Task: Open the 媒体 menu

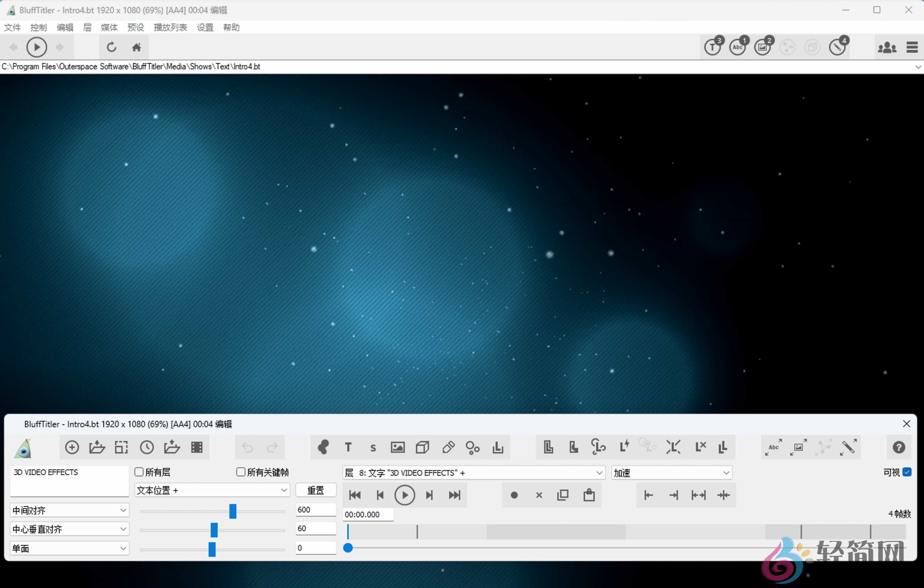Action: (109, 27)
